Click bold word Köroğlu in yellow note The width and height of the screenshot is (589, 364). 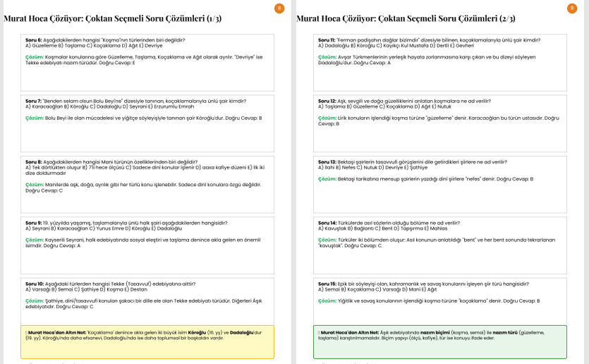[197, 332]
